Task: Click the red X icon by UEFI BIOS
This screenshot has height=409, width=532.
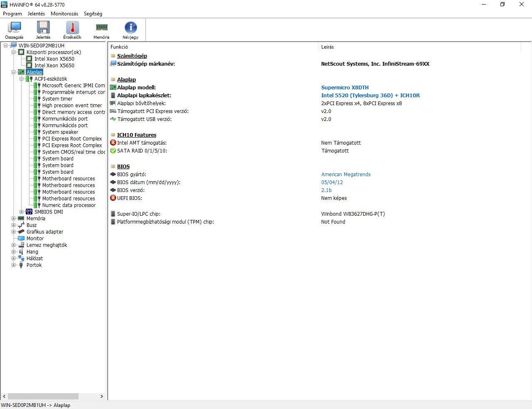Action: coord(113,198)
